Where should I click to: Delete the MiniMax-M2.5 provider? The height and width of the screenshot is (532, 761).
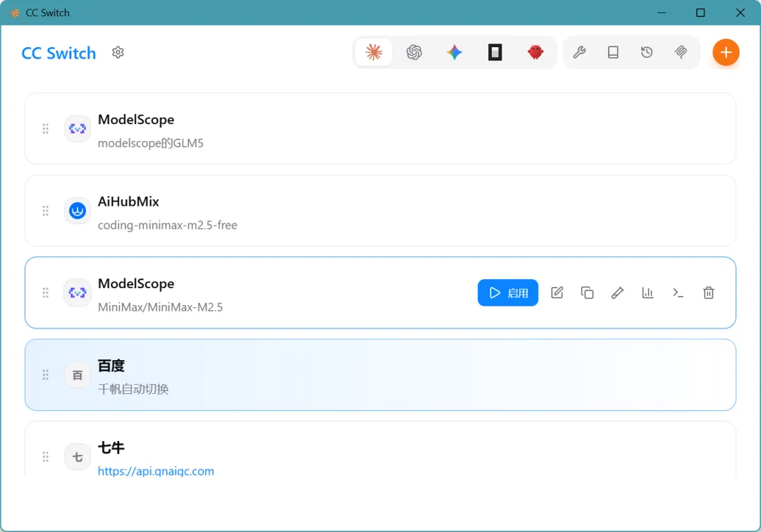pos(709,292)
